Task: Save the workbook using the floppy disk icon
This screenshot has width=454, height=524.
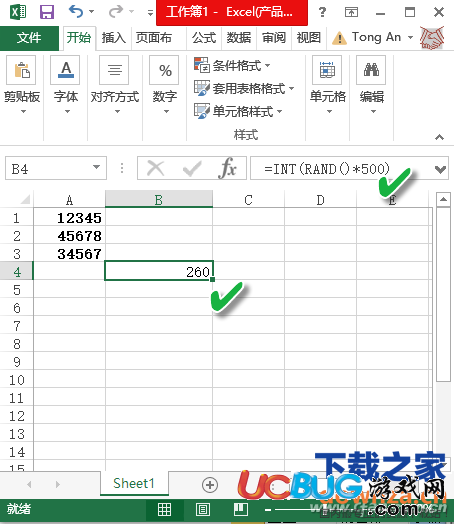Action: (46, 12)
